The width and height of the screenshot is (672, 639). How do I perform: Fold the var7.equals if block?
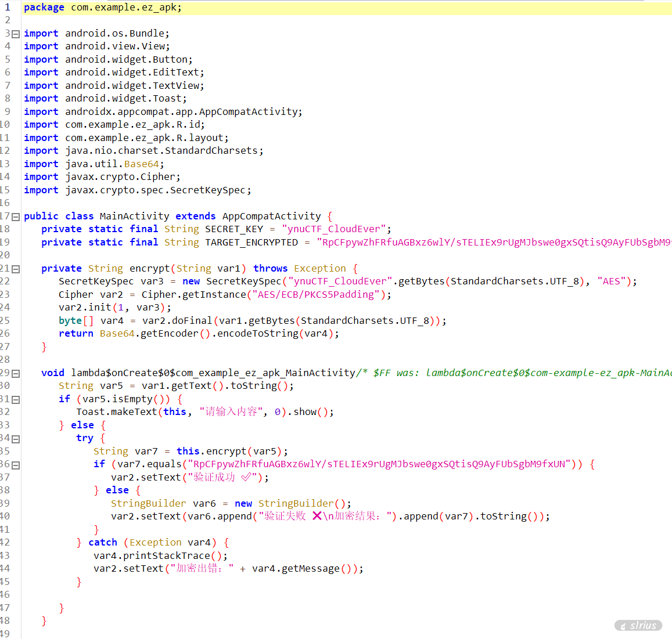pos(16,465)
